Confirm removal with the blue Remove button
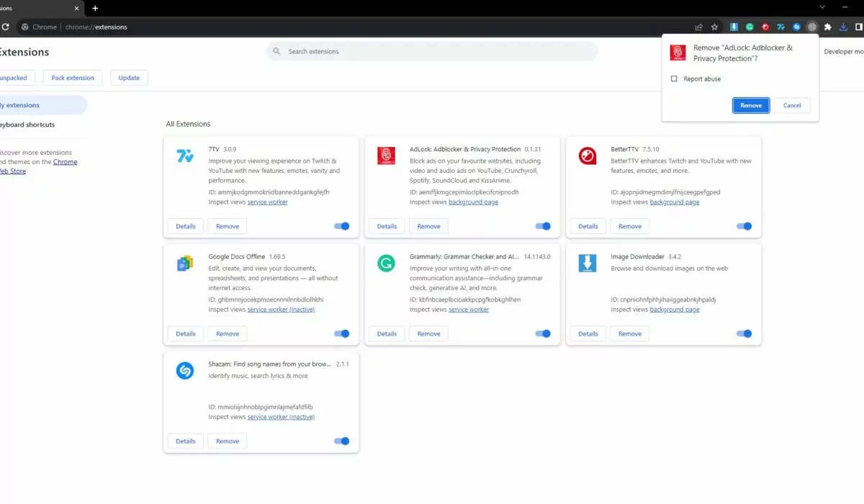The image size is (864, 504). tap(751, 105)
